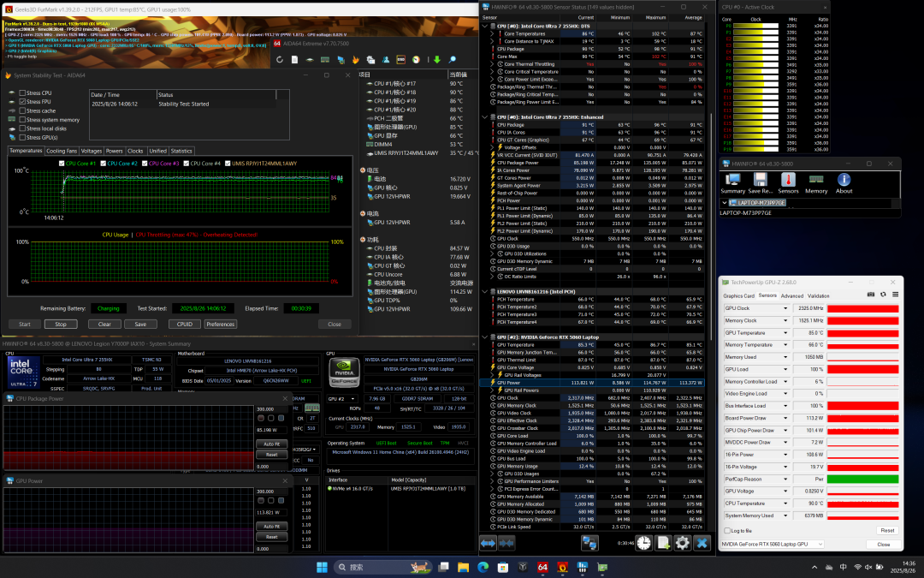This screenshot has height=578, width=924.
Task: Toggle CPU Core #1 graph checkbox
Action: click(x=62, y=164)
